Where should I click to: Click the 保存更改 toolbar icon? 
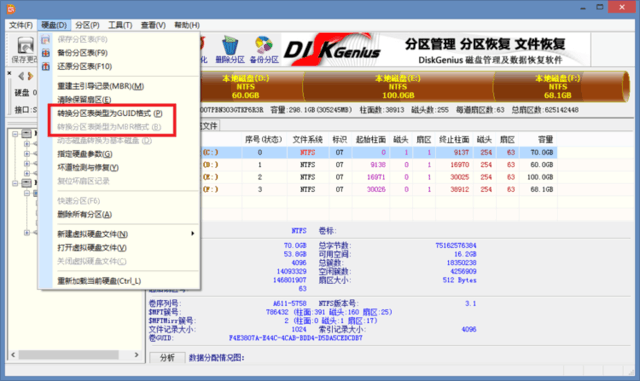[x=24, y=49]
